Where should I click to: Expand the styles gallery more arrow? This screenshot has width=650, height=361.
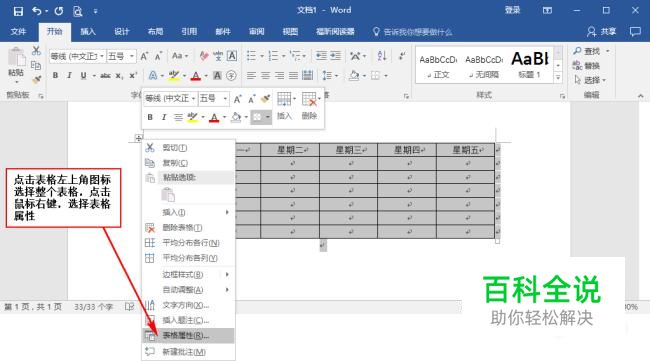(x=558, y=77)
